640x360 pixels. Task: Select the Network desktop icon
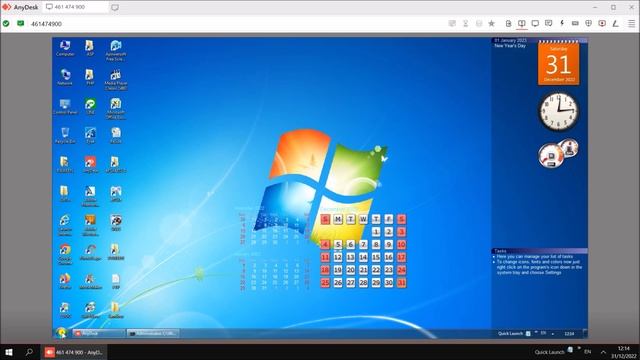click(x=65, y=77)
